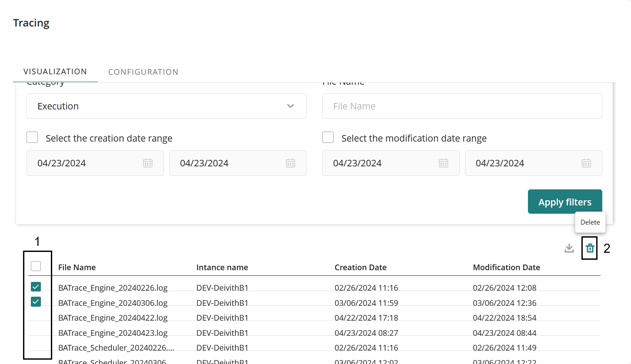631x364 pixels.
Task: Click the Creation Date column header
Action: click(x=361, y=267)
